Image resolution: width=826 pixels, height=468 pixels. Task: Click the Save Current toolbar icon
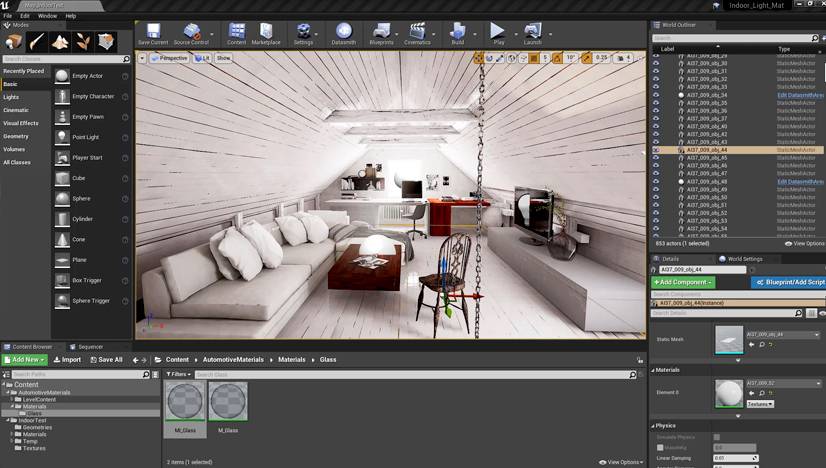click(153, 31)
